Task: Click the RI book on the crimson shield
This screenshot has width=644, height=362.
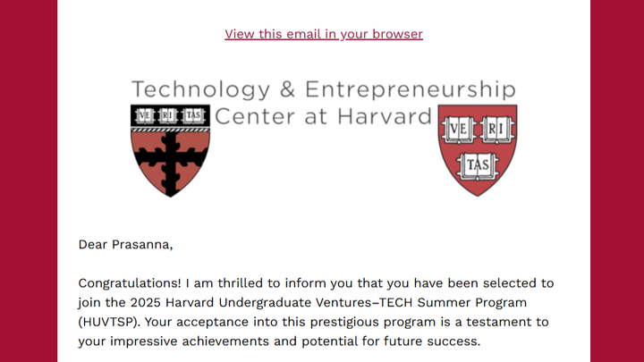Action: click(x=496, y=130)
